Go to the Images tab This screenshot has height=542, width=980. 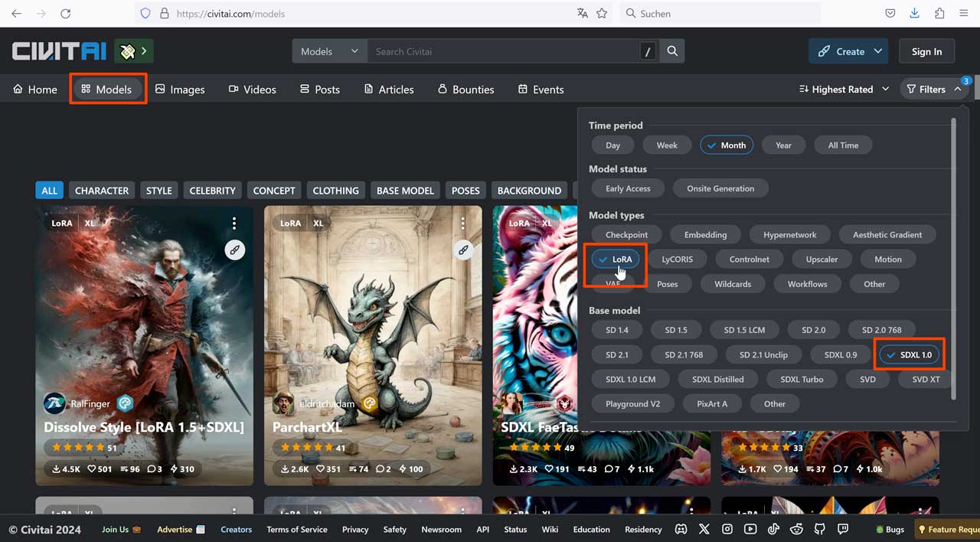[180, 90]
